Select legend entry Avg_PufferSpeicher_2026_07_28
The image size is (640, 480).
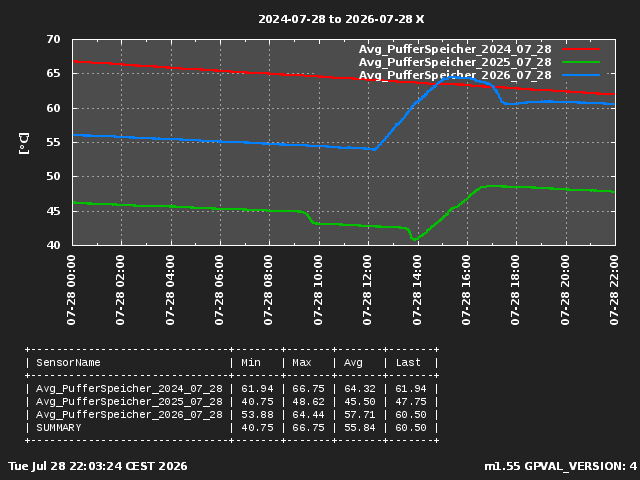pyautogui.click(x=455, y=76)
